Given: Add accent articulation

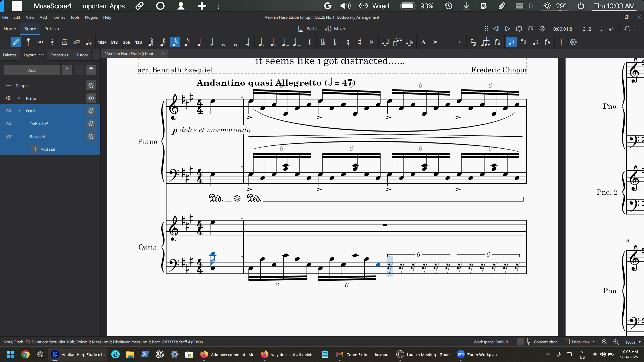Looking at the screenshot, I should point(435,42).
